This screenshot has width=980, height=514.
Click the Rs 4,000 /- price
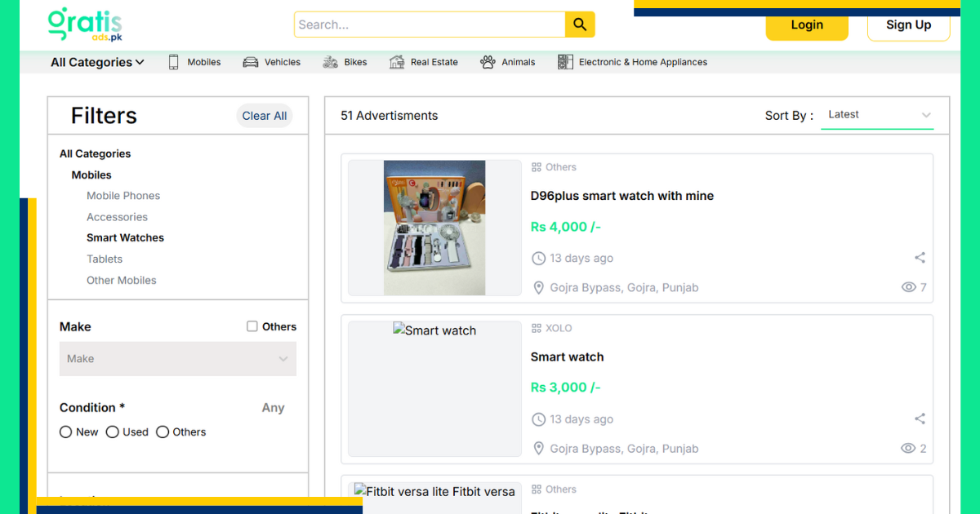[x=566, y=227]
